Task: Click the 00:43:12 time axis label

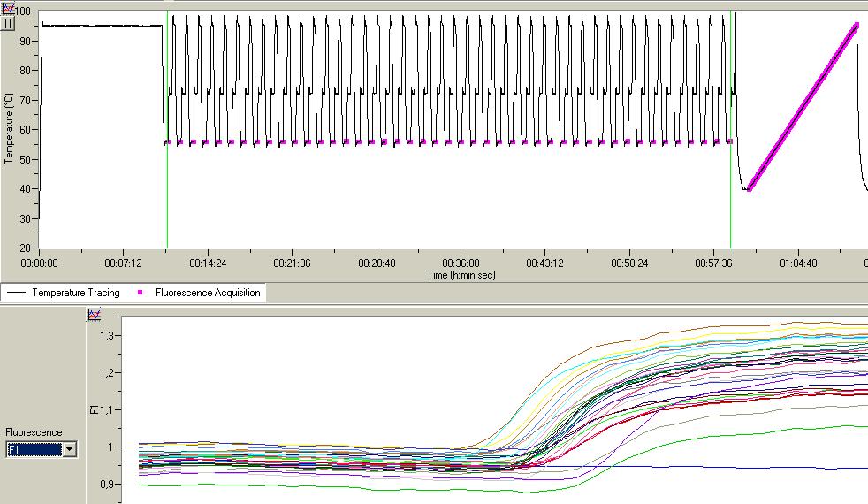Action: pos(544,263)
